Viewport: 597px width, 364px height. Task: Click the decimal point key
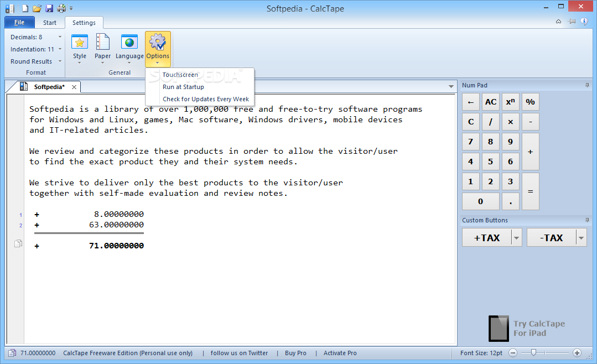pos(511,201)
